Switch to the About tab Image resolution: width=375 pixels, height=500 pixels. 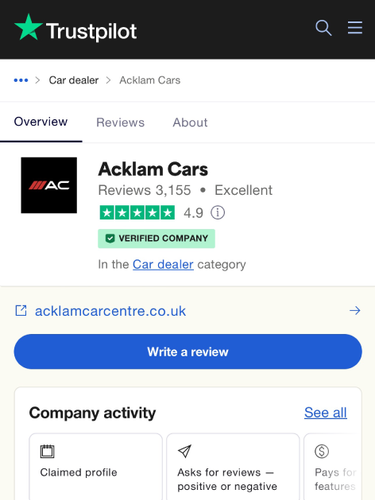coord(190,122)
